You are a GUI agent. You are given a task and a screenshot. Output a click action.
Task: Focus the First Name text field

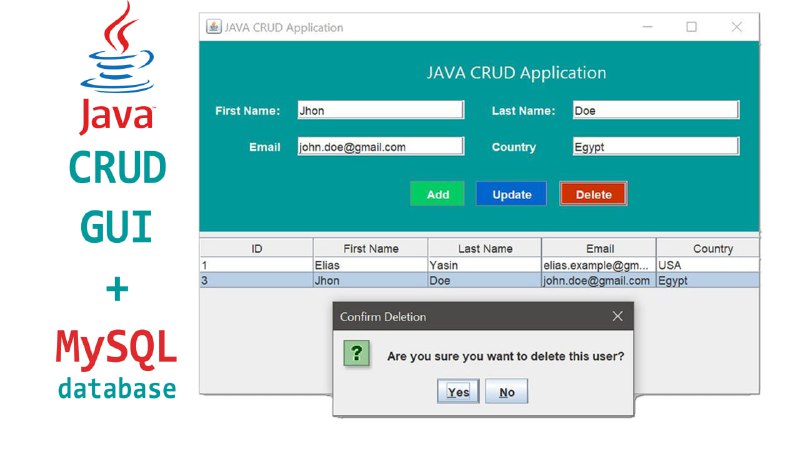(x=381, y=110)
